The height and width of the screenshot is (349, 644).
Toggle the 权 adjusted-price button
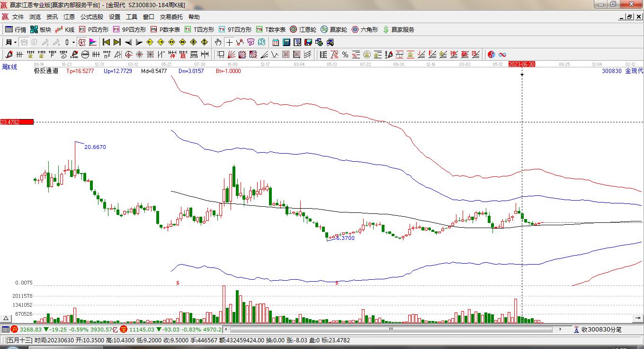[82, 42]
